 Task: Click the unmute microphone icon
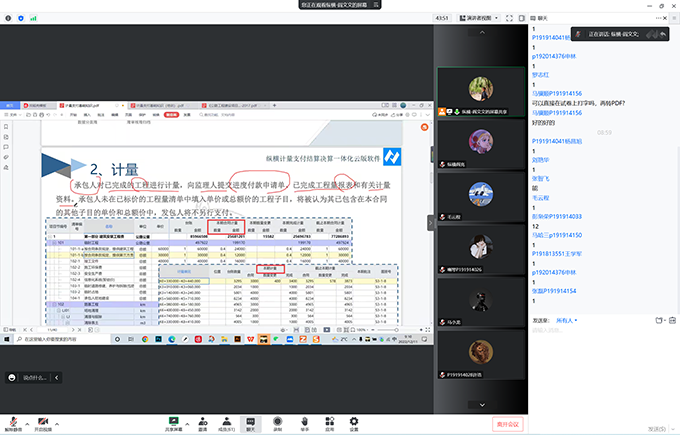pos(12,421)
